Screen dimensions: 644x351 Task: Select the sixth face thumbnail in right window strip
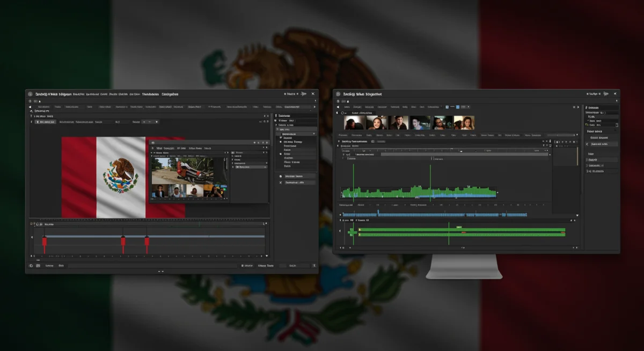(x=465, y=123)
